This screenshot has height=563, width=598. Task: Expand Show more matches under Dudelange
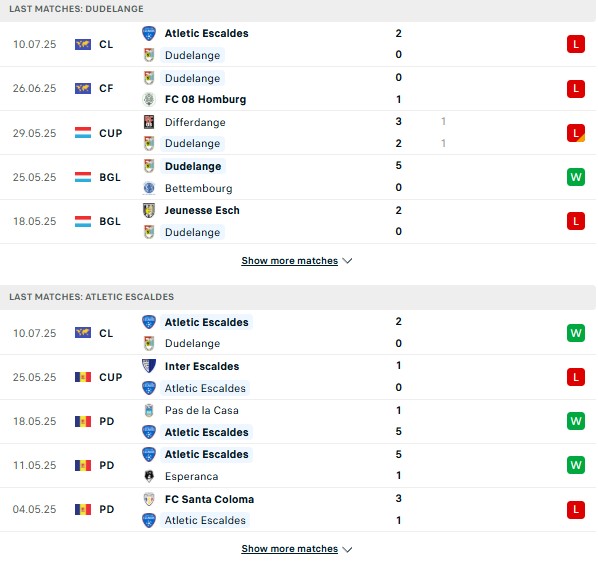pyautogui.click(x=289, y=261)
